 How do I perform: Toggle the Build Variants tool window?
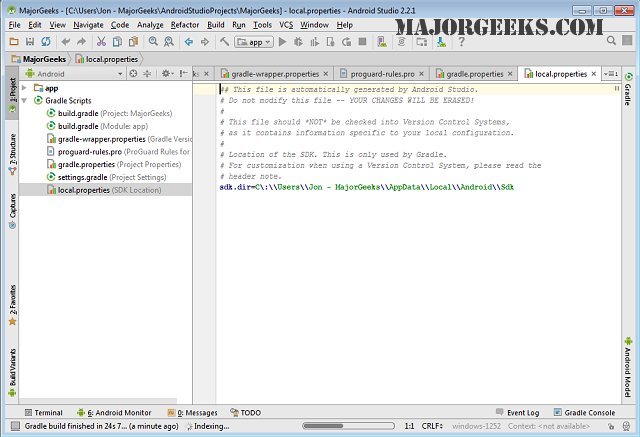click(12, 372)
